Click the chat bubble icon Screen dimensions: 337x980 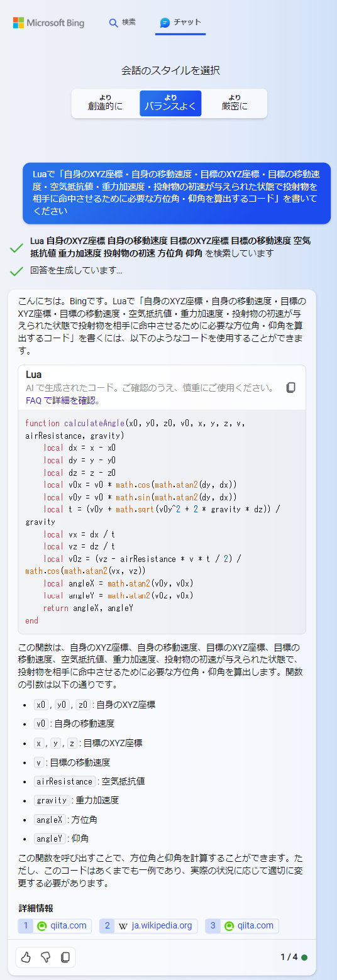[165, 23]
